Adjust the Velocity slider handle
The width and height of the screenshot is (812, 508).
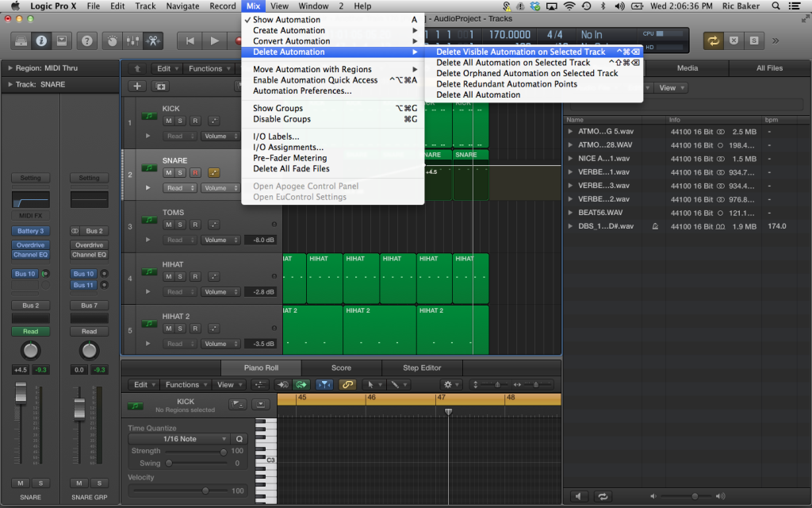(x=205, y=491)
